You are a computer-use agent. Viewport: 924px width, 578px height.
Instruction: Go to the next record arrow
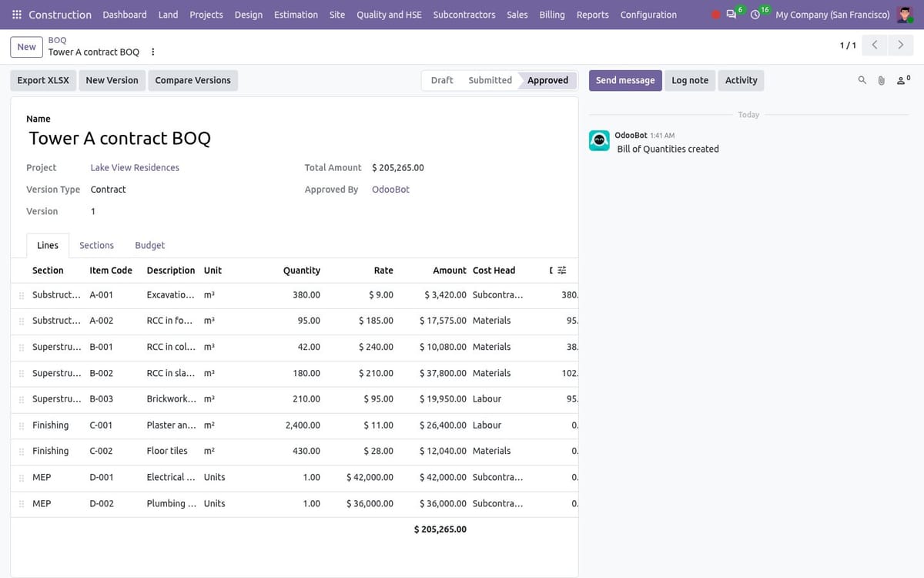pyautogui.click(x=900, y=45)
